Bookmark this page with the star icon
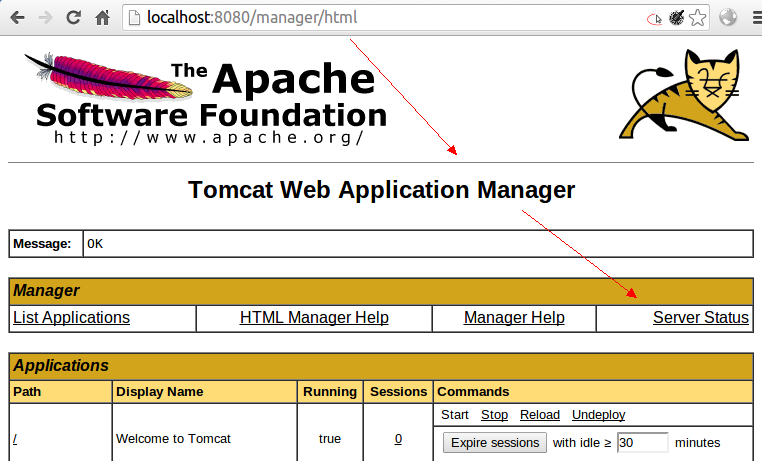Image resolution: width=762 pixels, height=461 pixels. click(x=698, y=18)
